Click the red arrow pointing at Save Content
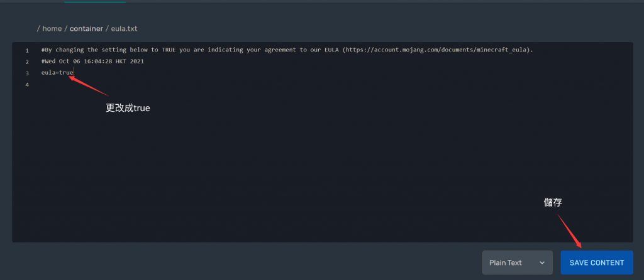Viewport: 644px width, 280px height. click(570, 231)
